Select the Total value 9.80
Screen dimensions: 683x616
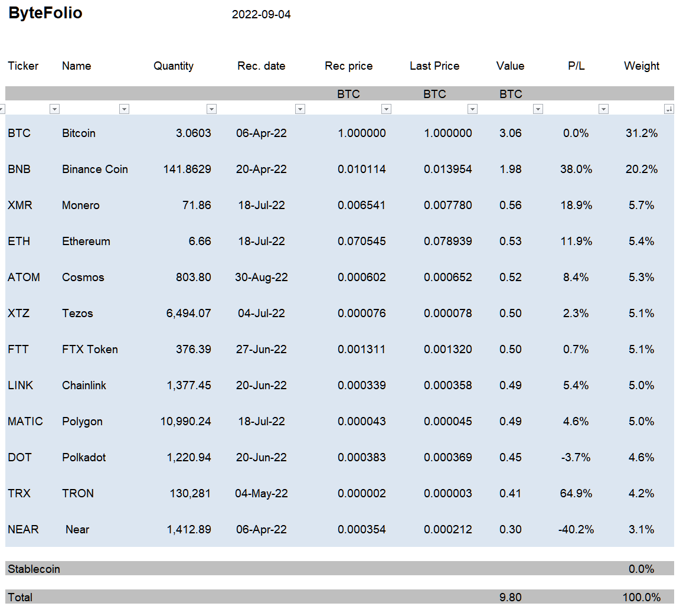[x=511, y=597]
